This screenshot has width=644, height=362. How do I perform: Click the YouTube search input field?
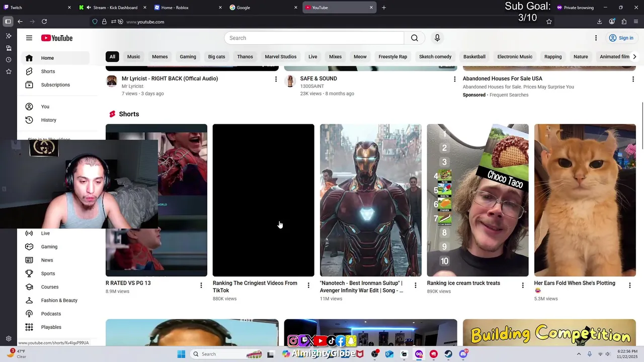(x=314, y=38)
